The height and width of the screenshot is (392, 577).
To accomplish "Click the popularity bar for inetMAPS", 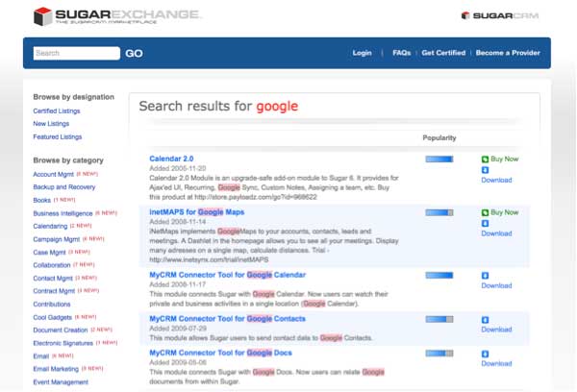I will pos(439,212).
